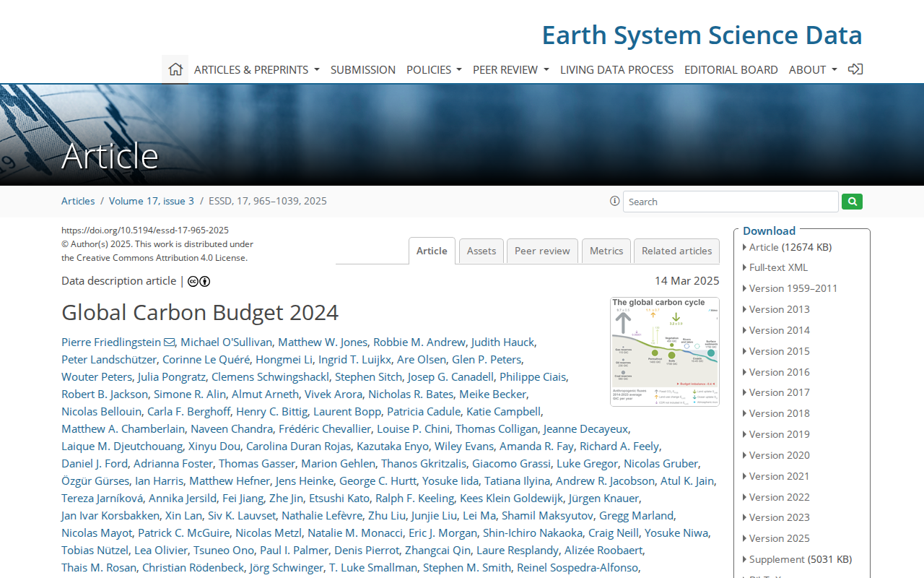Image resolution: width=924 pixels, height=578 pixels.
Task: Open the Editorial Board menu item
Action: (x=731, y=69)
